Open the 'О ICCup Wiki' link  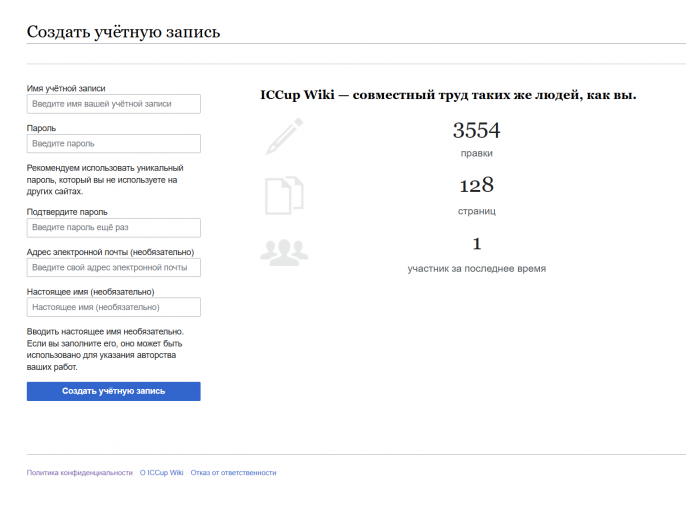pyautogui.click(x=161, y=473)
